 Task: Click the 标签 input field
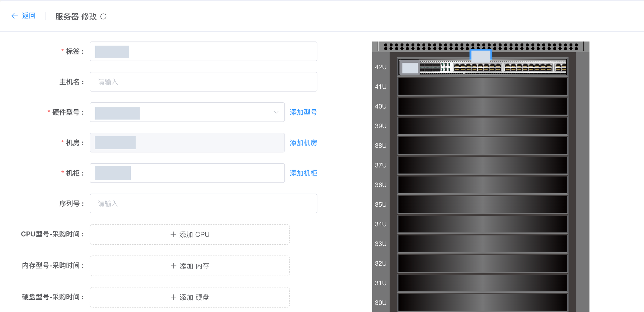point(203,51)
